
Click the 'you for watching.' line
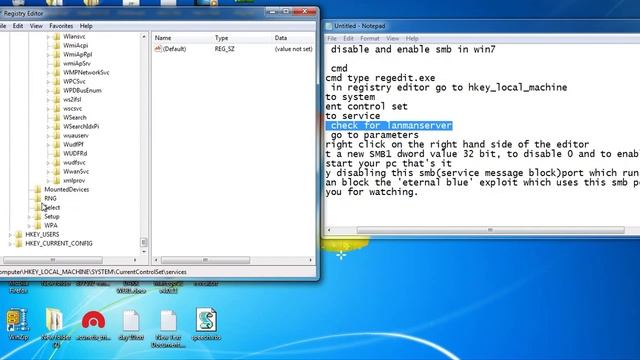click(x=372, y=191)
